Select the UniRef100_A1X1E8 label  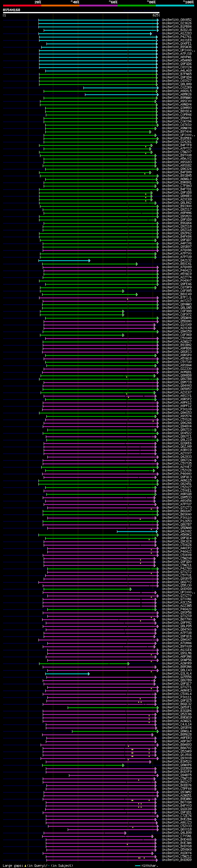coord(177,40)
